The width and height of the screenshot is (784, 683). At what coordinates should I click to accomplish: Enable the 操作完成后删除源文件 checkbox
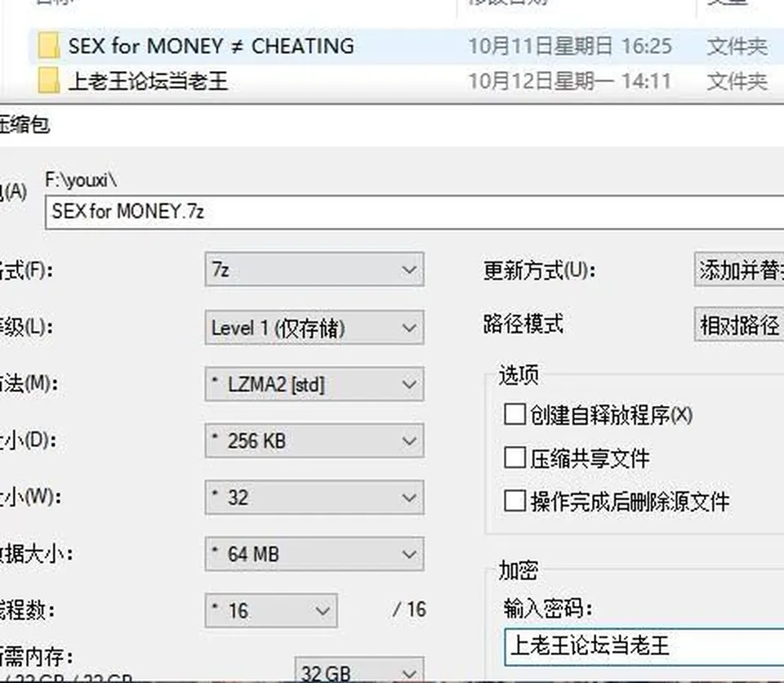[x=514, y=500]
